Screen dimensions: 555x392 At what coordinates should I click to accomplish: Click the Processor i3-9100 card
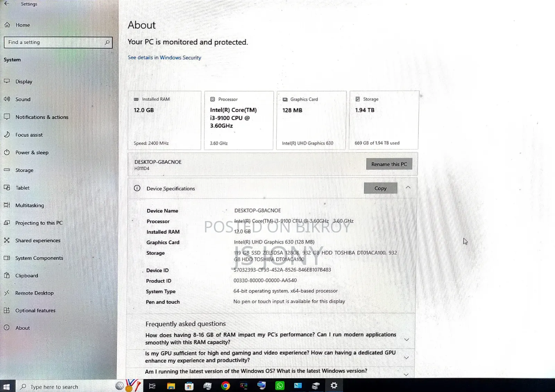click(x=239, y=120)
